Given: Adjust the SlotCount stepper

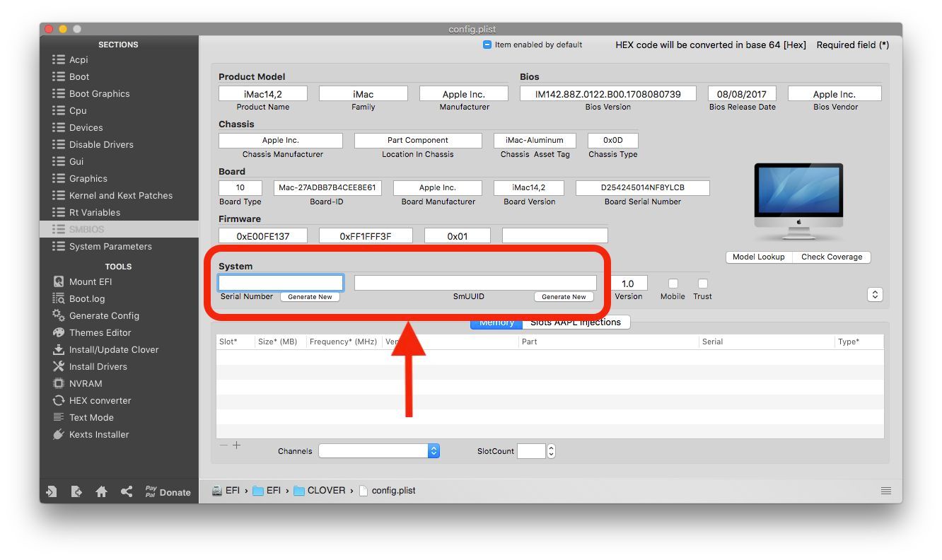Looking at the screenshot, I should point(552,450).
